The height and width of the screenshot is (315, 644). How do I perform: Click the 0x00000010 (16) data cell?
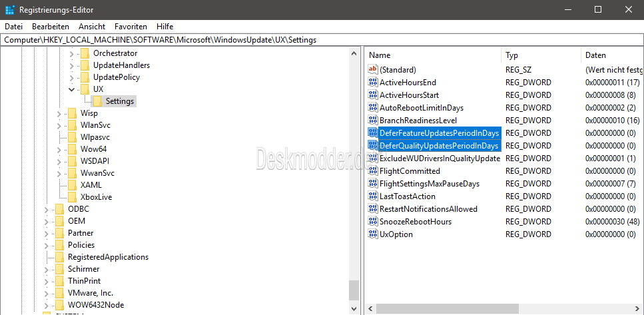pyautogui.click(x=613, y=121)
